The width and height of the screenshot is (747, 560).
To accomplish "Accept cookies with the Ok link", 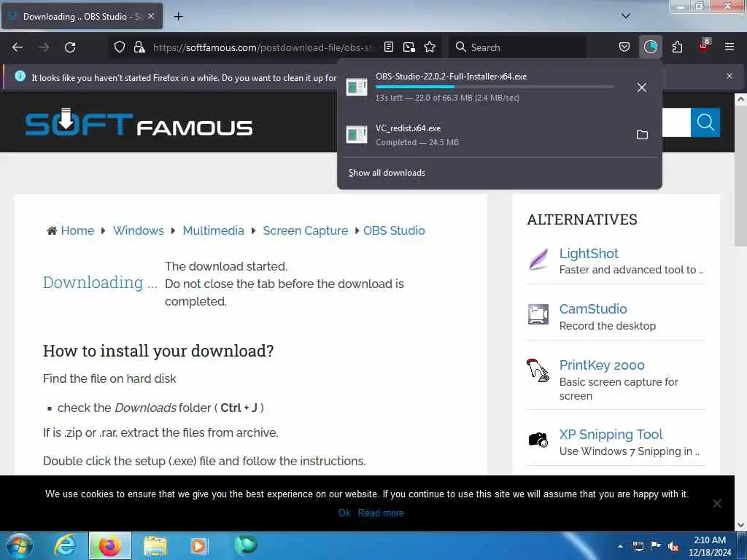I will point(344,513).
